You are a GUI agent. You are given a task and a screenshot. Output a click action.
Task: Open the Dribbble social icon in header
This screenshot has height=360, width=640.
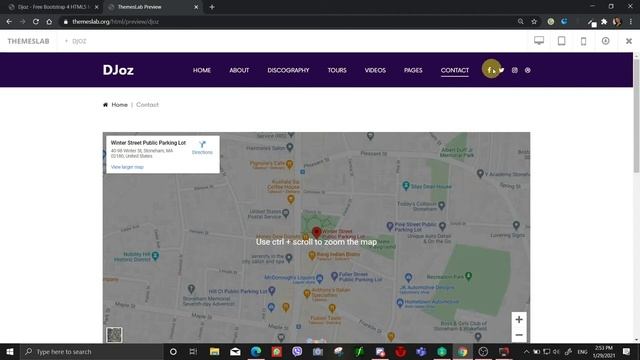(x=528, y=70)
